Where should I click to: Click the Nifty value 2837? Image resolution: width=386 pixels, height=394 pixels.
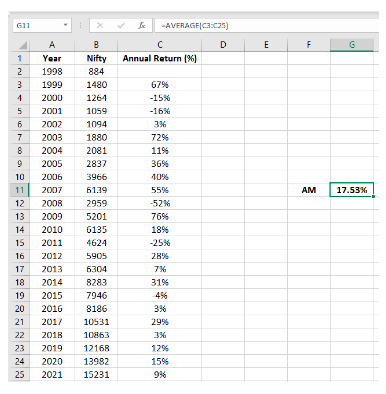click(96, 164)
